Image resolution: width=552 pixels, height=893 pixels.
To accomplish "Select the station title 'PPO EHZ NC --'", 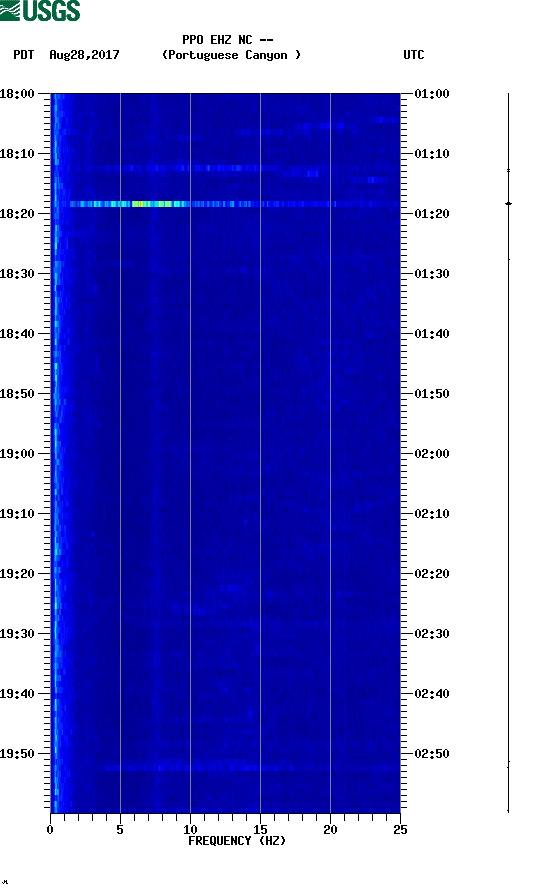I will [x=228, y=40].
